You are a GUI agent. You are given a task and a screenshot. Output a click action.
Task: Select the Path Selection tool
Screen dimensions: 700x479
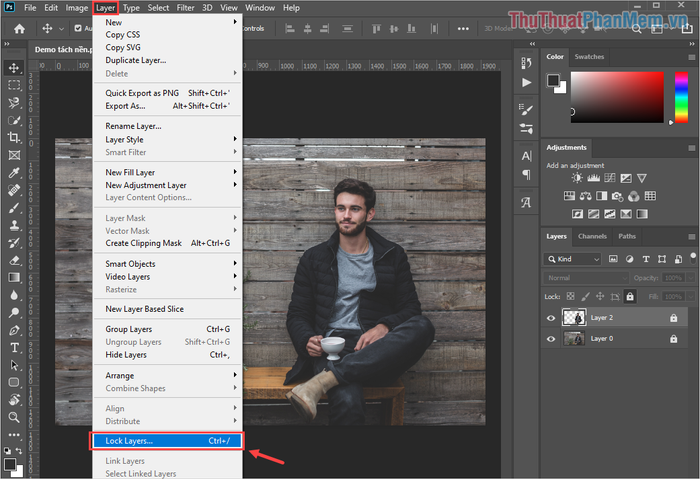pyautogui.click(x=14, y=365)
